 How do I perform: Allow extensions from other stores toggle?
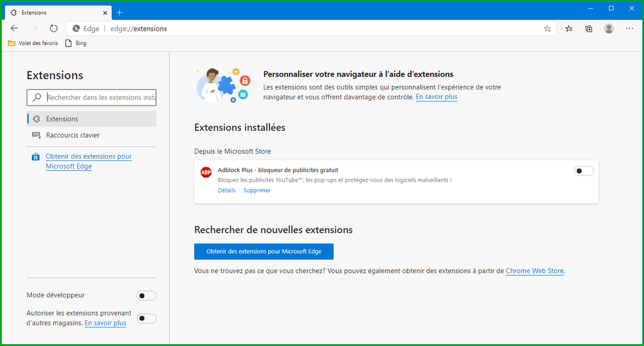[x=146, y=318]
